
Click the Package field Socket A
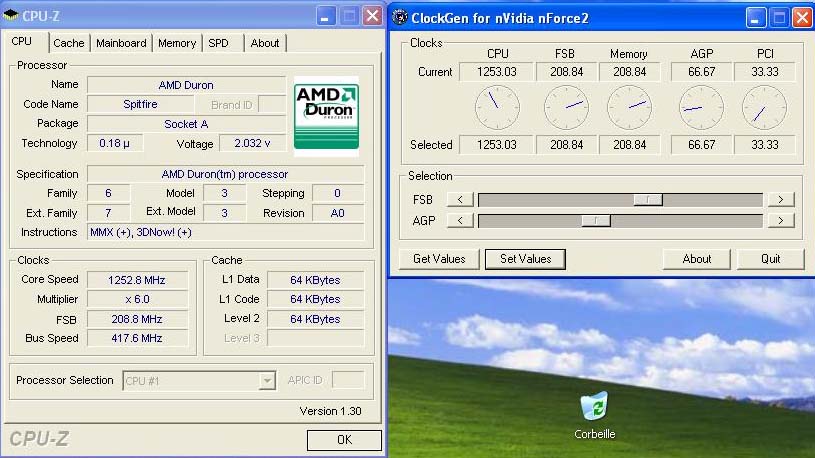click(186, 124)
